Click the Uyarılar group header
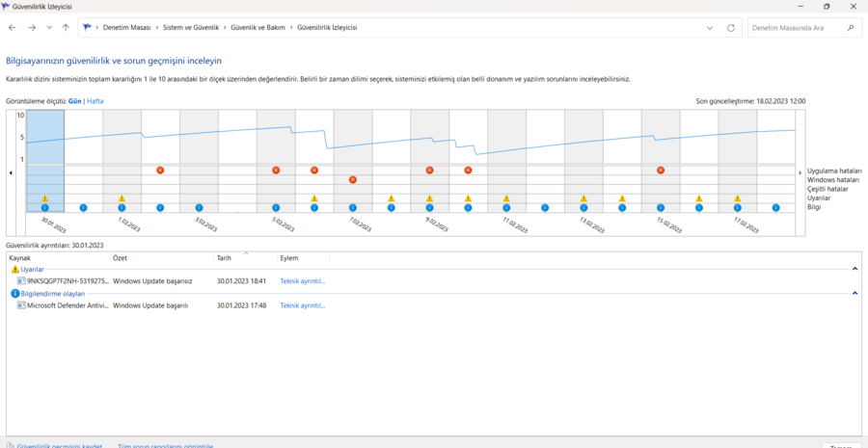The image size is (868, 448). coord(32,269)
